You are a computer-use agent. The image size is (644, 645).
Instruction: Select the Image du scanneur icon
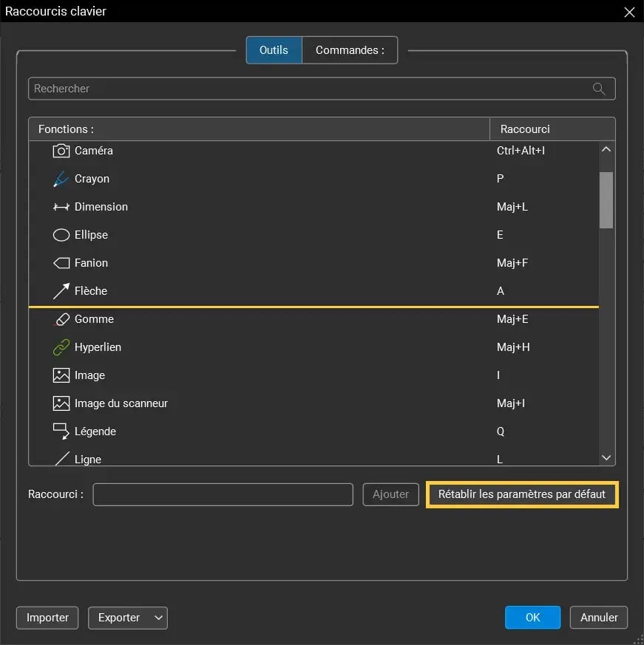point(60,403)
